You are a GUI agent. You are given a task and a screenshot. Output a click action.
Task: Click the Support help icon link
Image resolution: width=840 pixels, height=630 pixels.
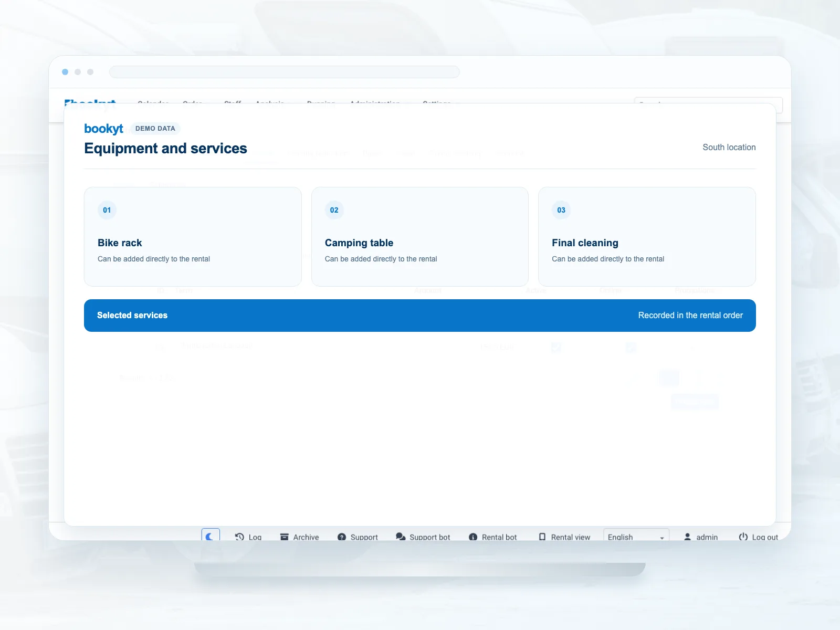(x=358, y=537)
